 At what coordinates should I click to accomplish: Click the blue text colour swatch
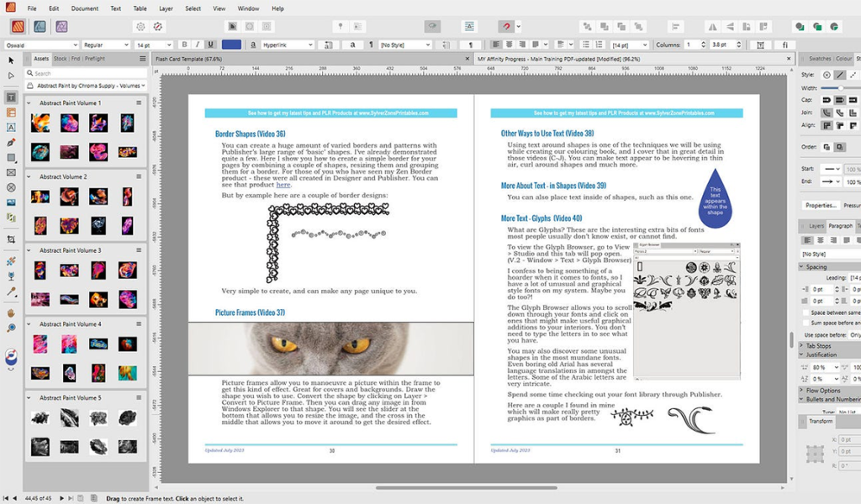tap(231, 45)
